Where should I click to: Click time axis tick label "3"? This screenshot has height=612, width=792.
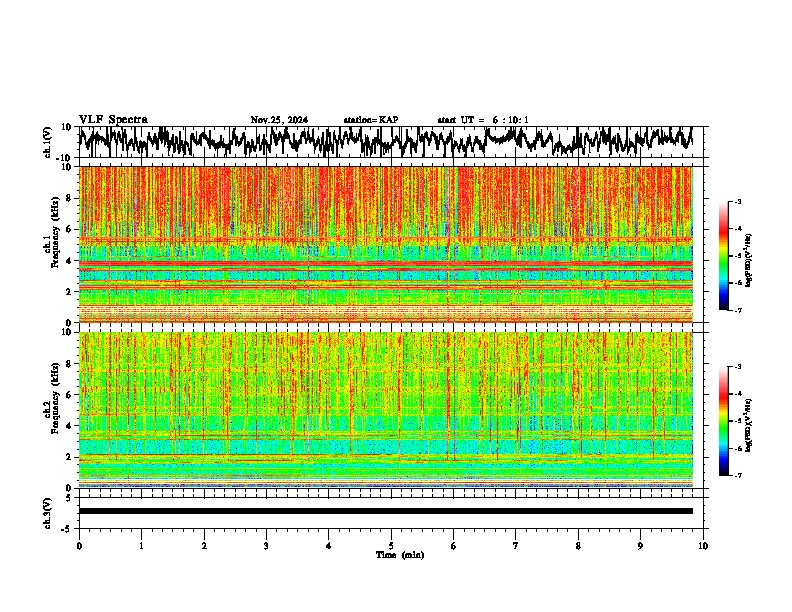[x=266, y=546]
